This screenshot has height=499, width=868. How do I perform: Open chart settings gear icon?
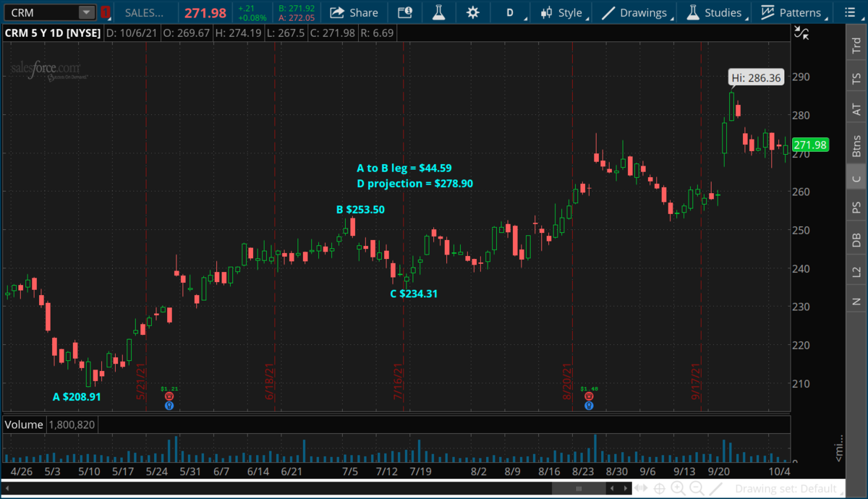tap(473, 12)
